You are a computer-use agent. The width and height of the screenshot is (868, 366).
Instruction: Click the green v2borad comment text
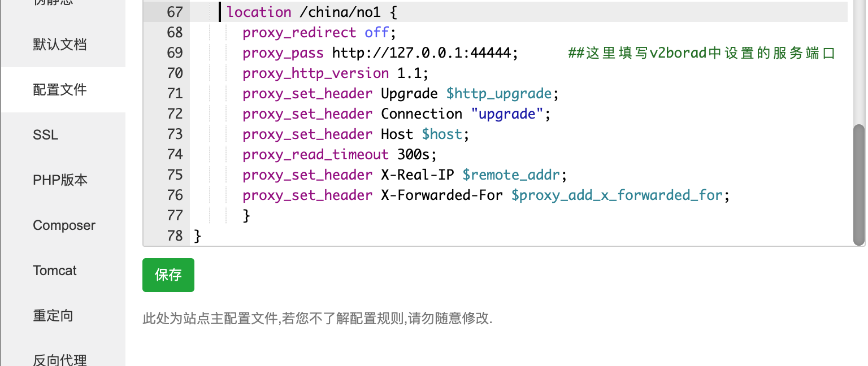point(701,53)
